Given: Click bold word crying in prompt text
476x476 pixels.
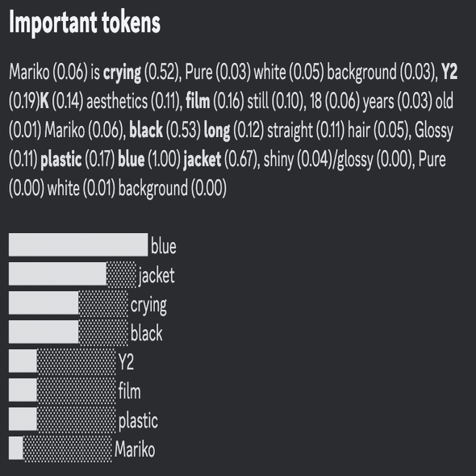Looking at the screenshot, I should 122,73.
